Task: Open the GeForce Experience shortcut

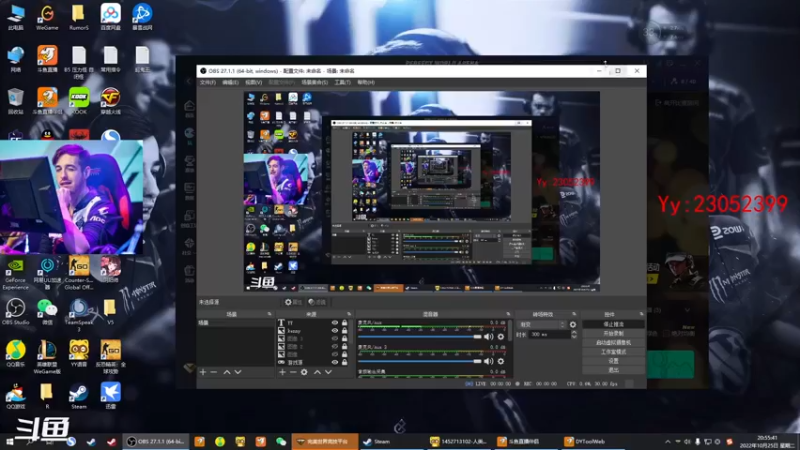Action: (15, 274)
